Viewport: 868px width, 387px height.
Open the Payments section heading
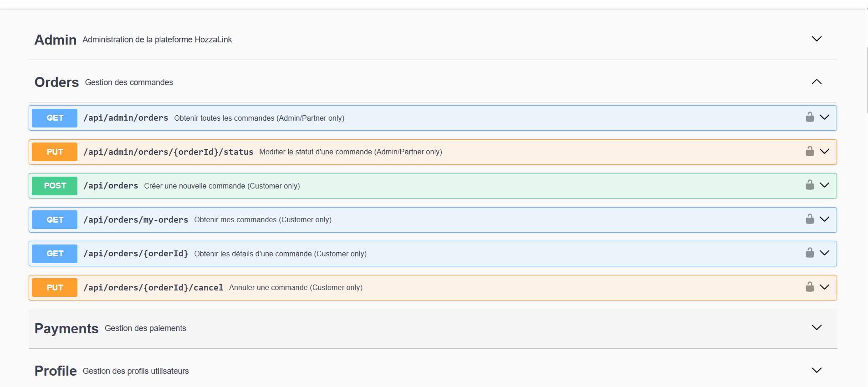tap(66, 328)
